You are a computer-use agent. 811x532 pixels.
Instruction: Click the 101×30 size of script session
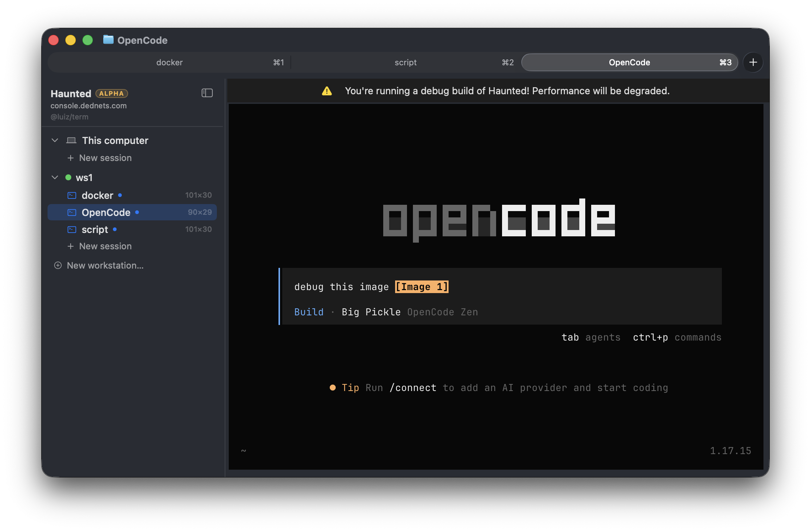click(x=198, y=229)
